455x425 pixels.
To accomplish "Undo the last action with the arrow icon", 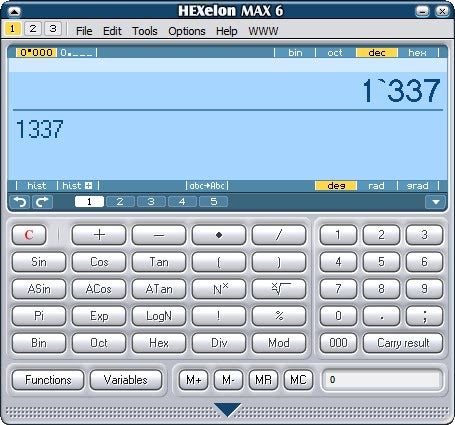I will pos(20,202).
